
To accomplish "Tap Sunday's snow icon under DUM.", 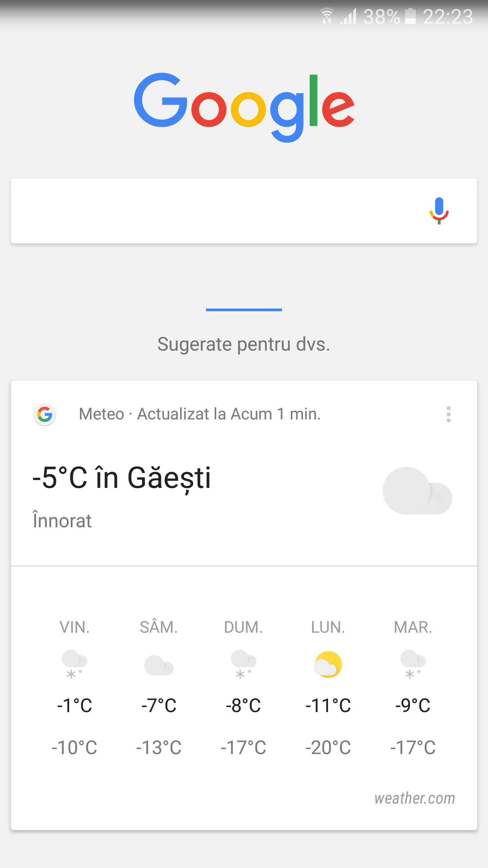I will [243, 664].
